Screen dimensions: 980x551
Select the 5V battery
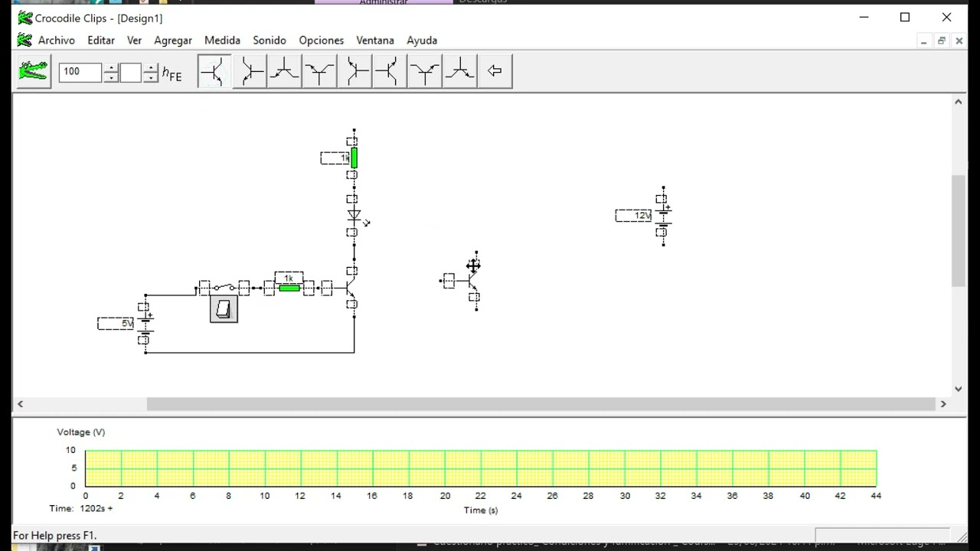click(x=145, y=324)
